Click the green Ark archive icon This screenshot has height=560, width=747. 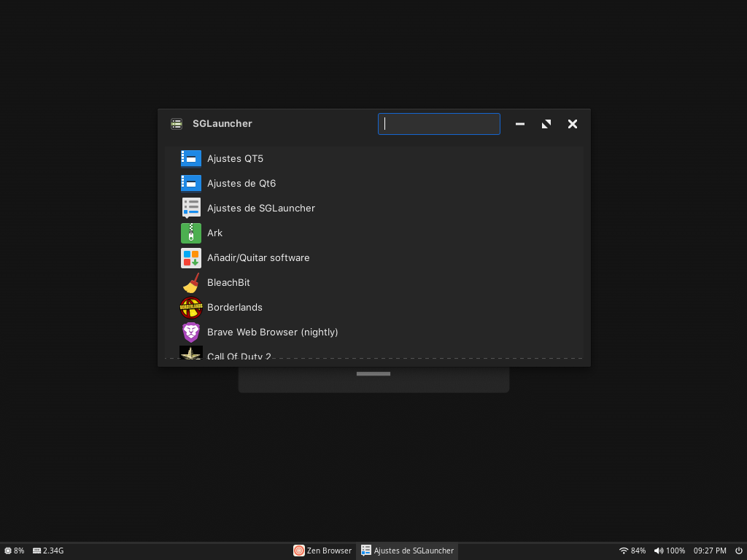point(191,233)
